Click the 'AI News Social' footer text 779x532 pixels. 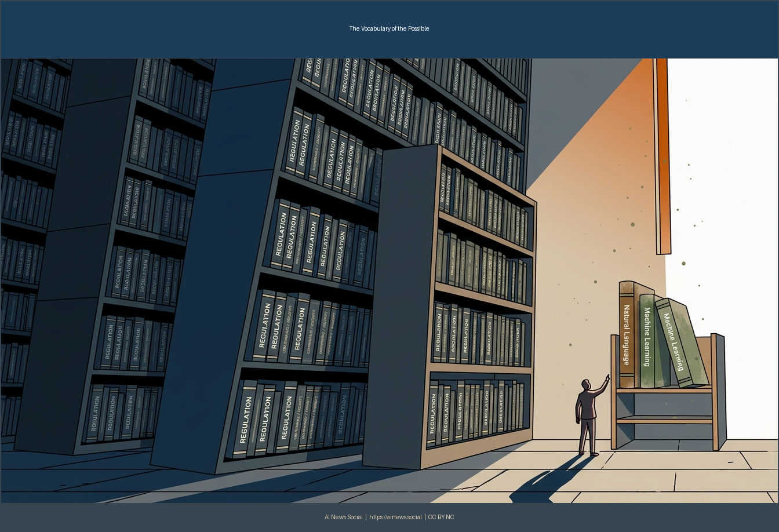click(x=344, y=517)
